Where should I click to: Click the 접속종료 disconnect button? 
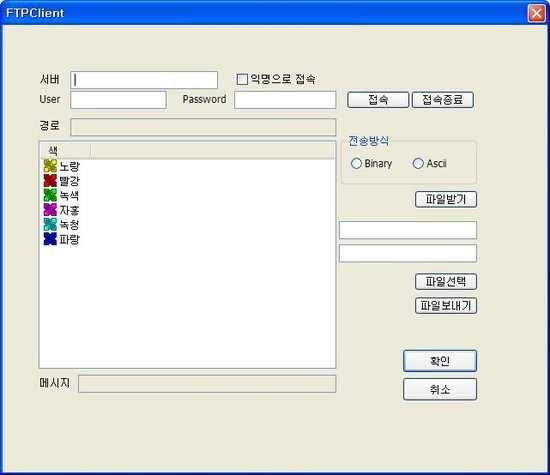[x=443, y=100]
